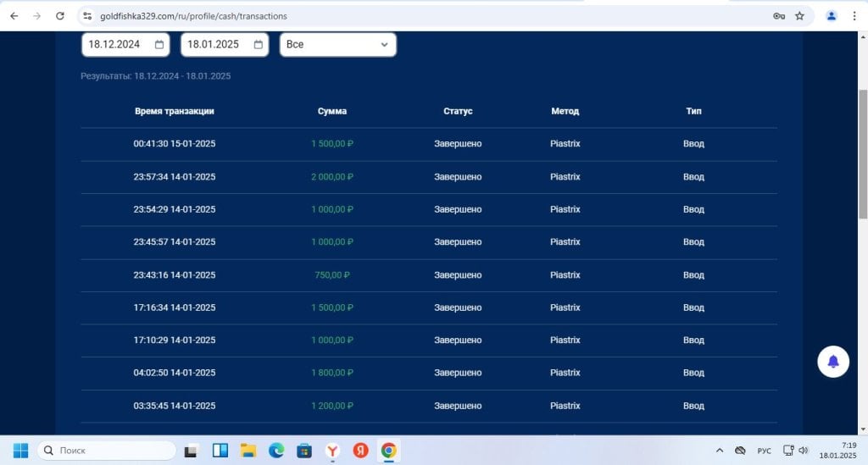This screenshot has height=465, width=868.
Task: Click 'Piastrix' in the 04:02:50 row
Action: (x=565, y=373)
